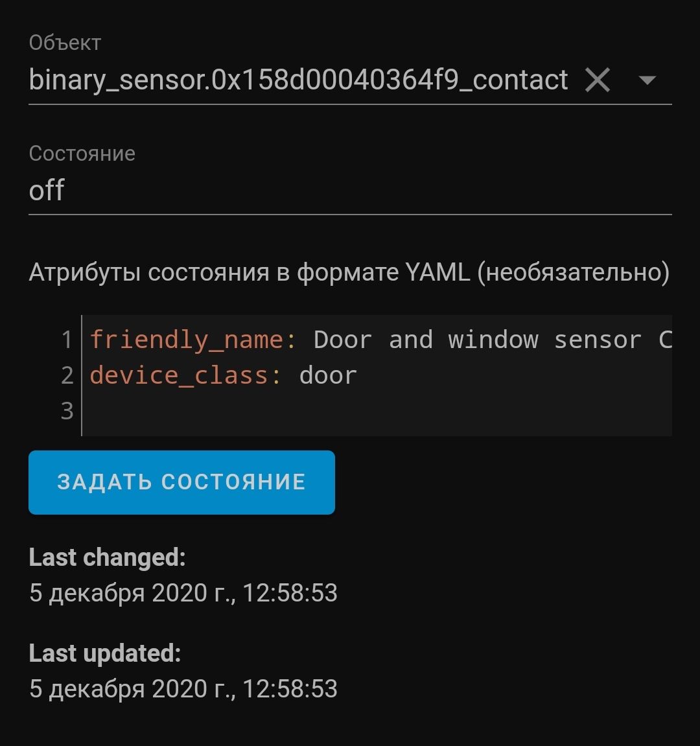The width and height of the screenshot is (700, 746).
Task: Click line number 3 in editor gutter
Action: click(67, 411)
